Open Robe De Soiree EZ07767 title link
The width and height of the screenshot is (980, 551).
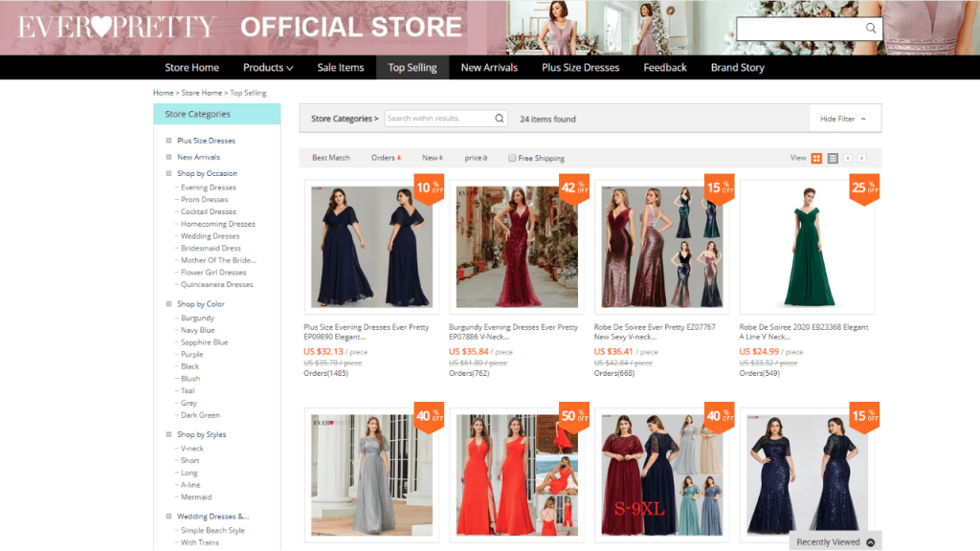pos(655,332)
